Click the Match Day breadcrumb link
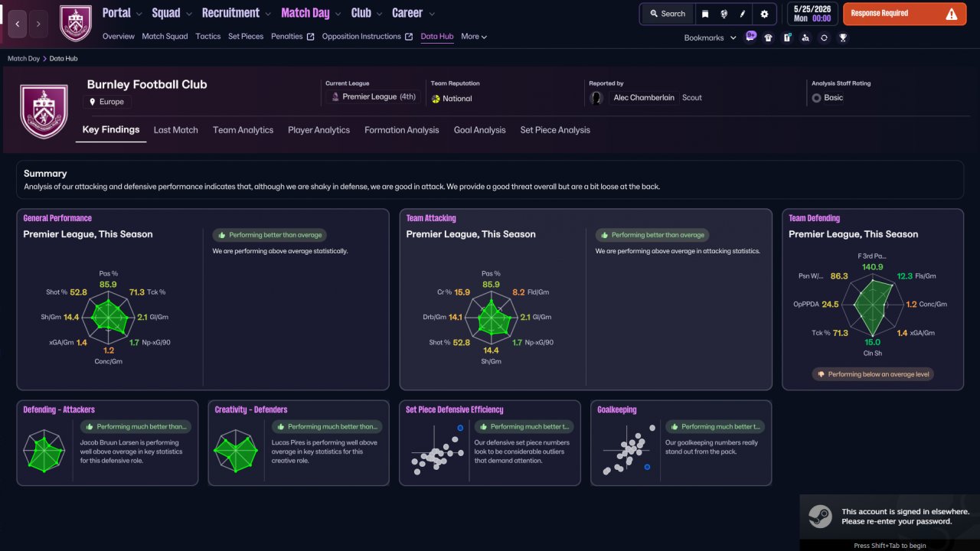 click(x=24, y=58)
